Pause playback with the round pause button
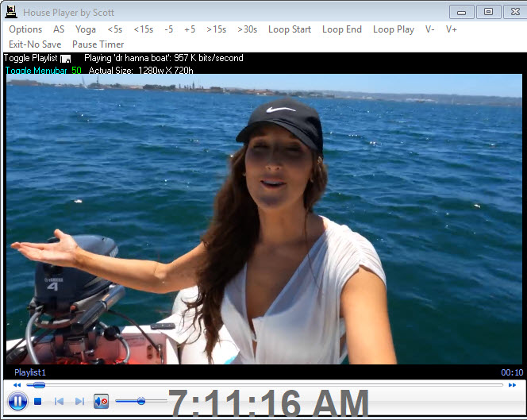 (x=17, y=402)
